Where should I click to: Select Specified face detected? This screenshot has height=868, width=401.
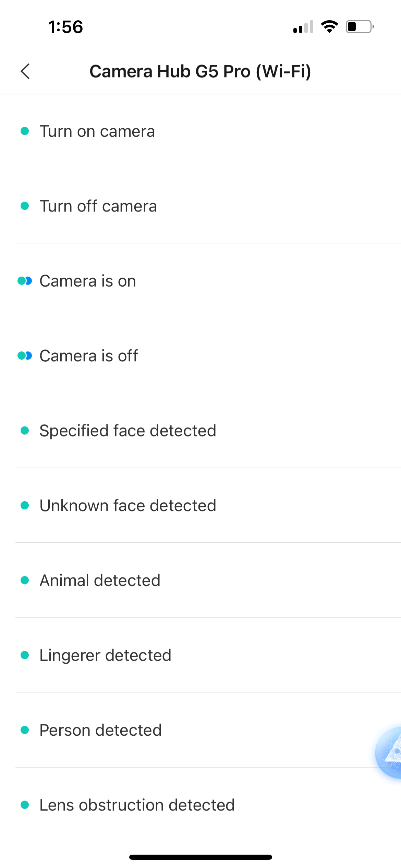click(x=128, y=431)
